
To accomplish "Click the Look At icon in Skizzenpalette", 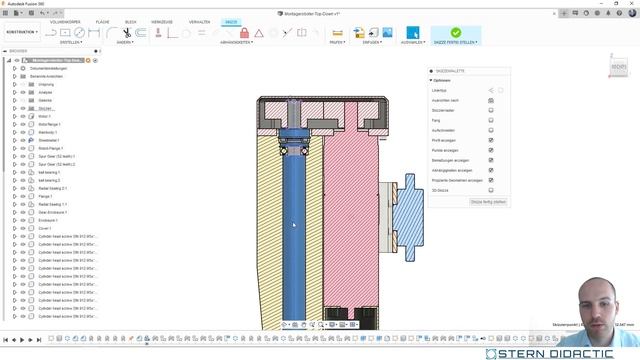I will click(491, 100).
